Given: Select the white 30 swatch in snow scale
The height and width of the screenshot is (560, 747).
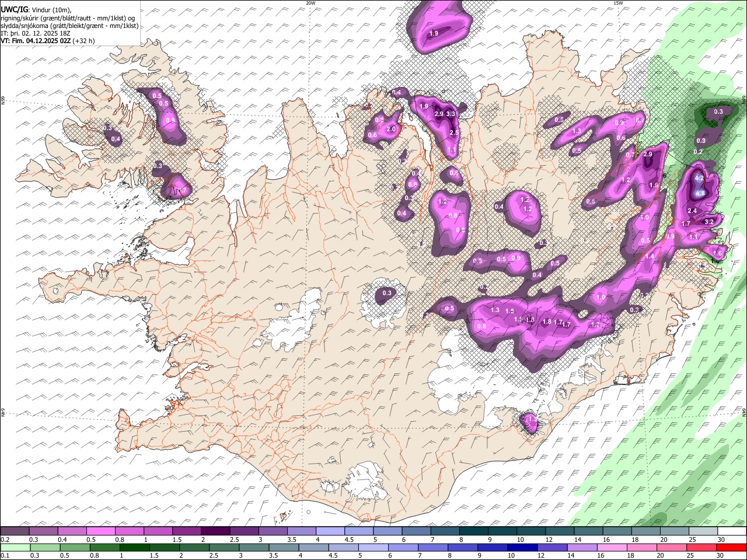Looking at the screenshot, I should tap(732, 531).
